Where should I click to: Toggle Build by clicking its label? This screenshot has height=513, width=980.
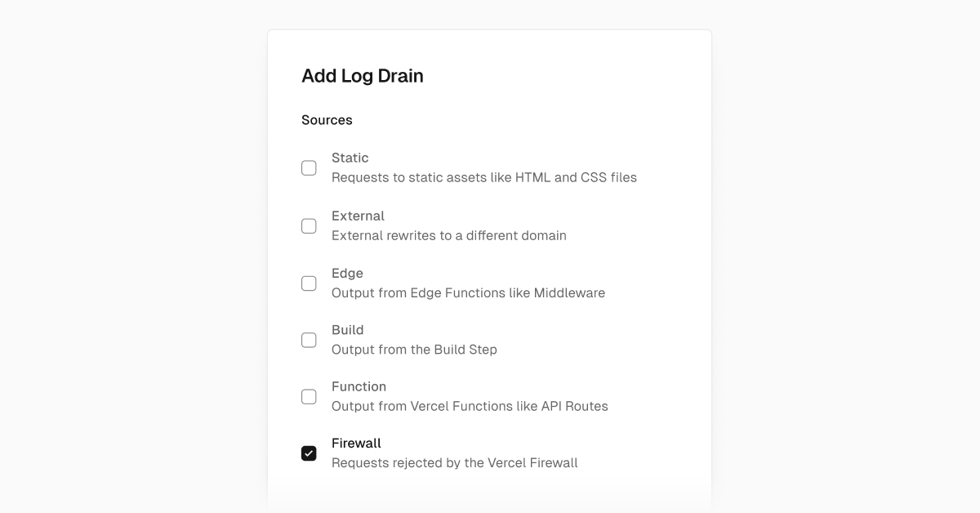coord(348,329)
